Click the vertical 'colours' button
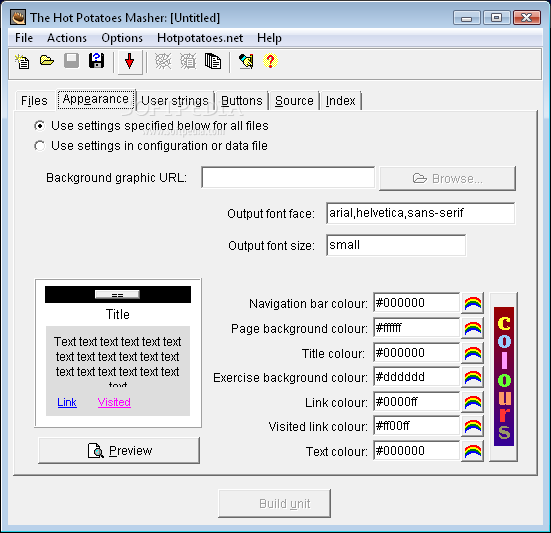 tap(504, 377)
